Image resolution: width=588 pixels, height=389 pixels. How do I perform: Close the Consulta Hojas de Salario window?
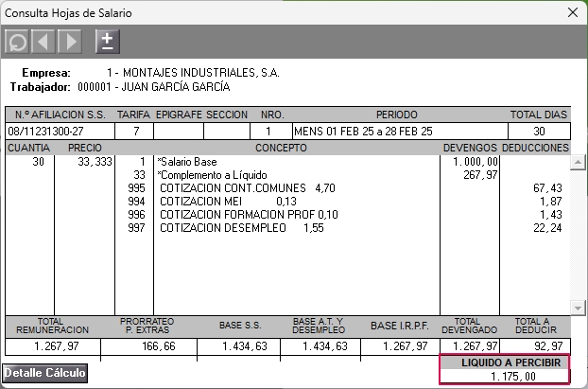pos(571,12)
